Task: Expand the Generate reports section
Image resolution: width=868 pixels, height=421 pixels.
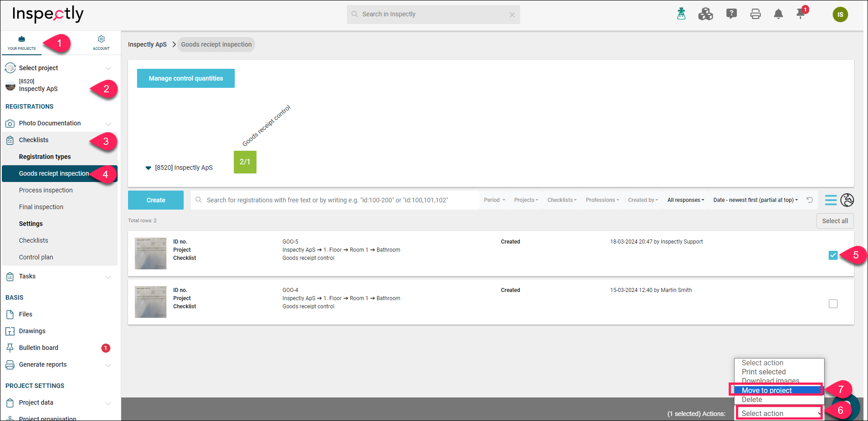Action: [108, 365]
